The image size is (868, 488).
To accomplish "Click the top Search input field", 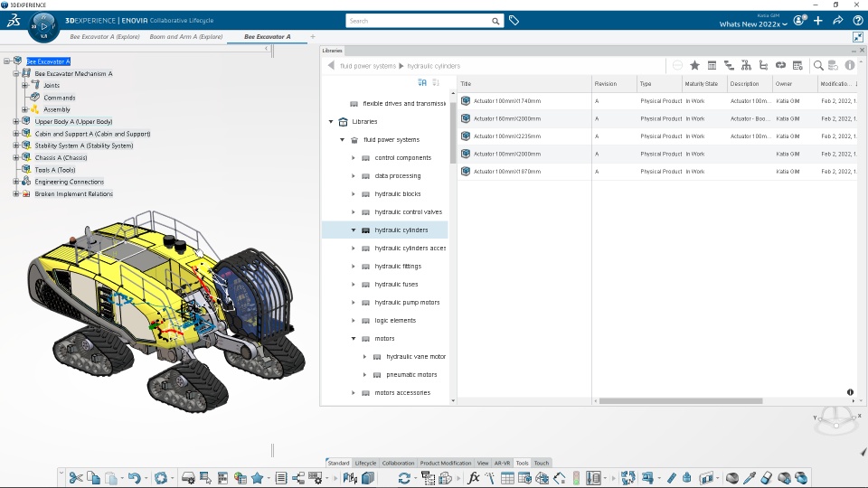I will click(x=419, y=21).
